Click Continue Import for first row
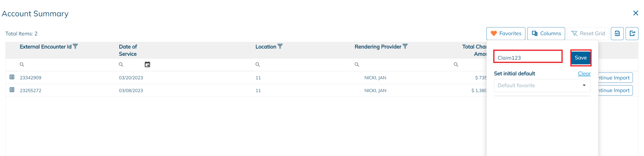644x156 pixels. [x=615, y=78]
